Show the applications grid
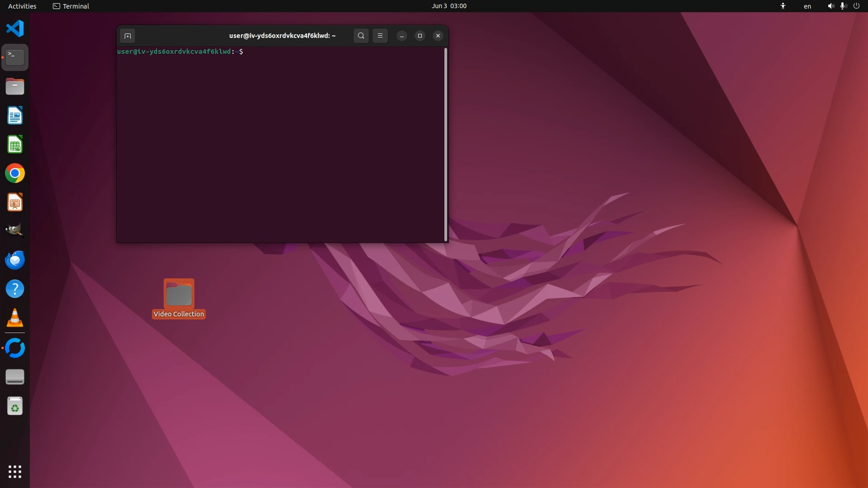The width and height of the screenshot is (868, 488). click(15, 471)
